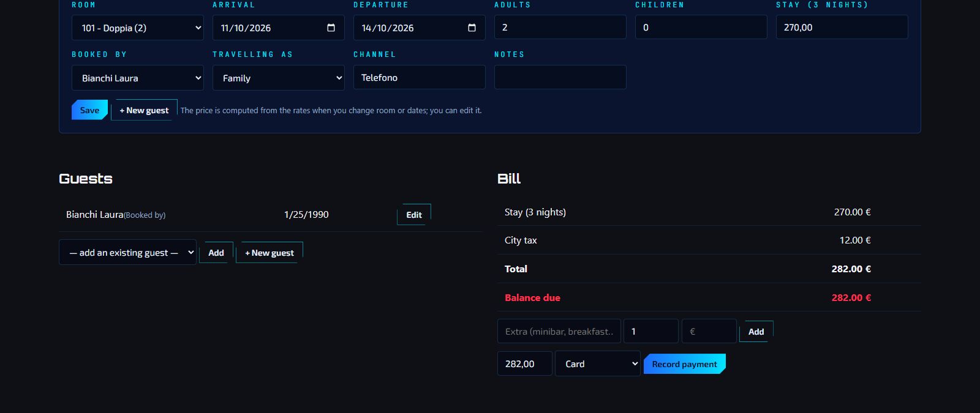The width and height of the screenshot is (980, 413).
Task: Click the City tax bill row label
Action: point(521,240)
